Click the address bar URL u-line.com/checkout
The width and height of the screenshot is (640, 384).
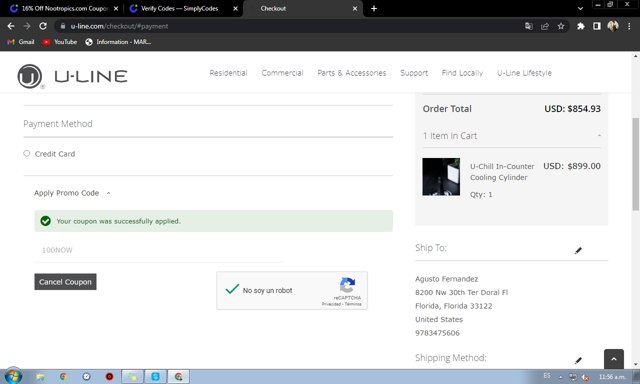[x=119, y=26]
